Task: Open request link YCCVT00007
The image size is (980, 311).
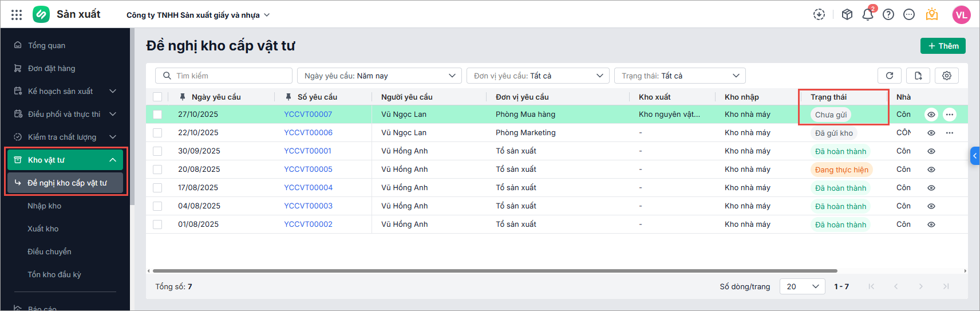Action: 308,115
